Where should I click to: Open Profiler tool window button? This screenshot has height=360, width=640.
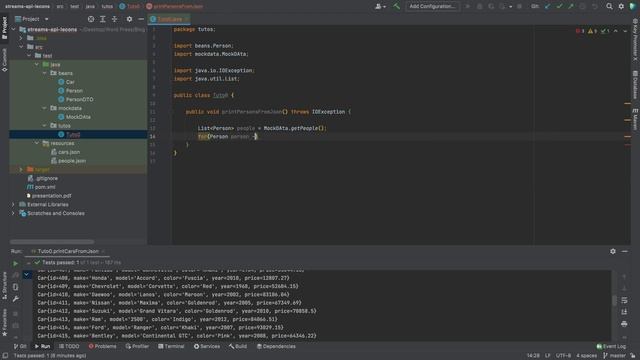click(137, 346)
